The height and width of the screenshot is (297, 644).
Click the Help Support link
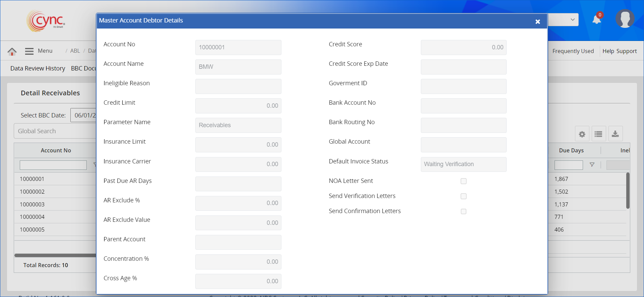point(619,51)
